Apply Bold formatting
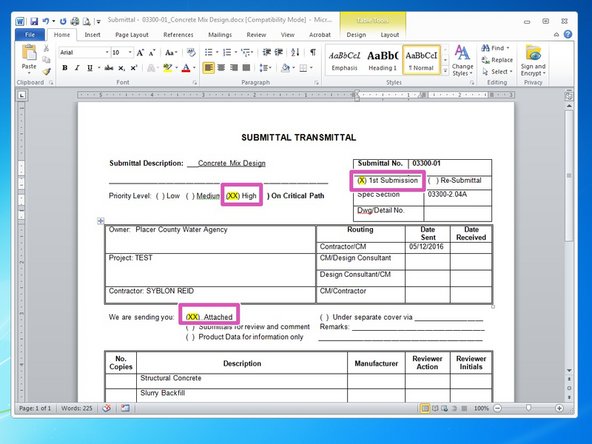The width and height of the screenshot is (592, 444). coord(65,68)
